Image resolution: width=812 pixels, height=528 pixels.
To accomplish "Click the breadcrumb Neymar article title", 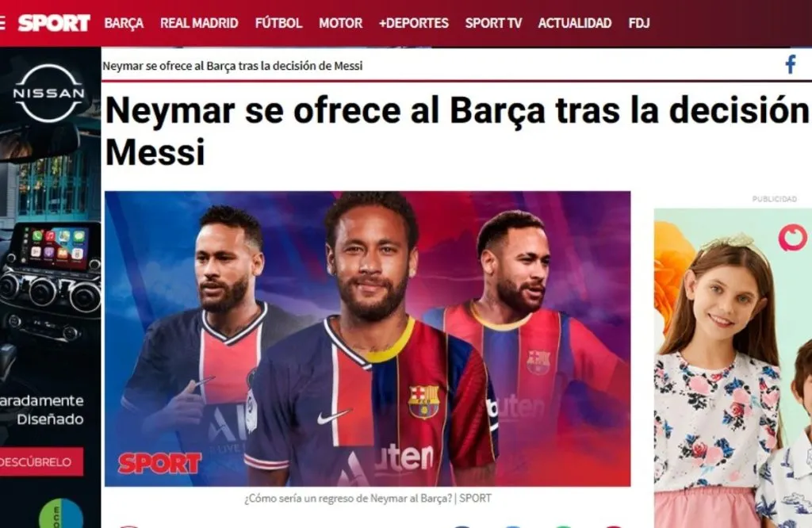I will (x=232, y=66).
